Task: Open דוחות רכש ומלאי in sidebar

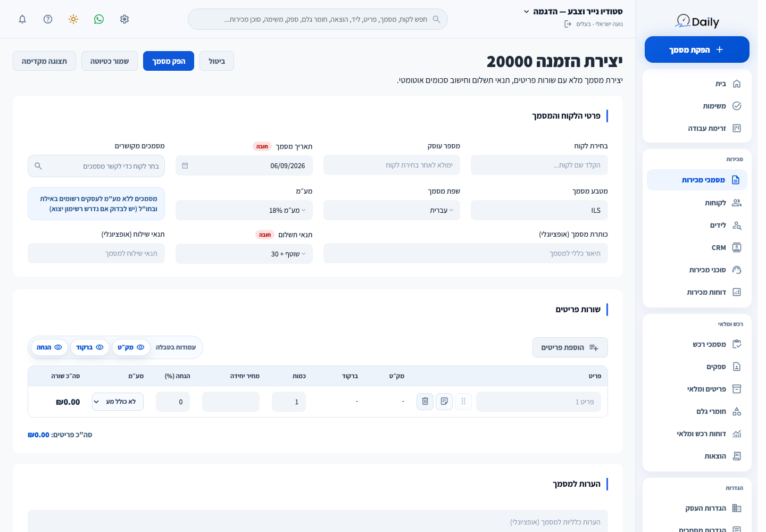Action: [x=697, y=434]
